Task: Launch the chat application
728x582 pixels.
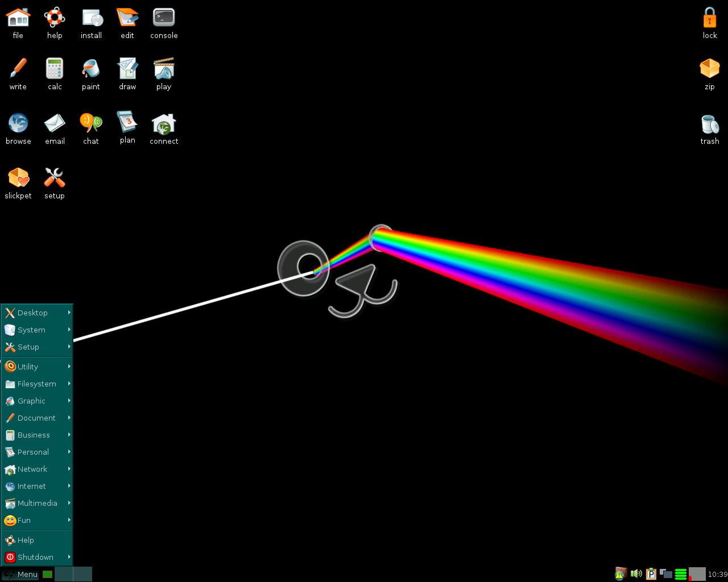Action: coord(90,122)
